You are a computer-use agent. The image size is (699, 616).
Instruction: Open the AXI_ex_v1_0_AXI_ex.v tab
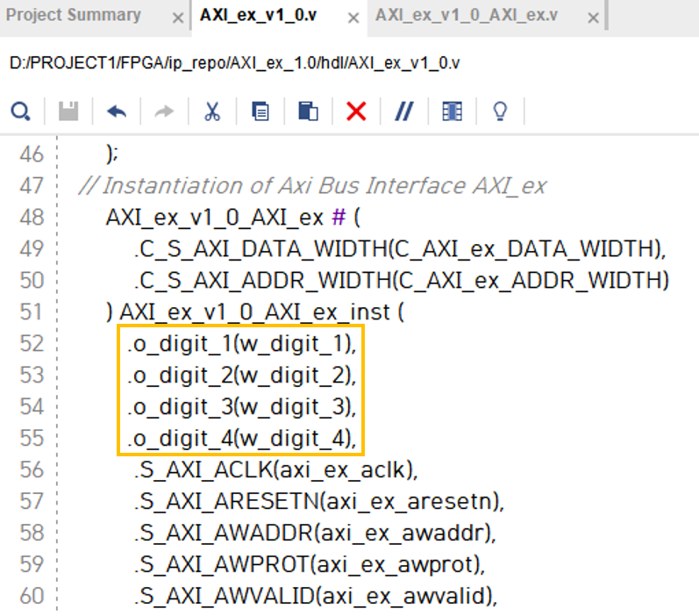point(467,15)
